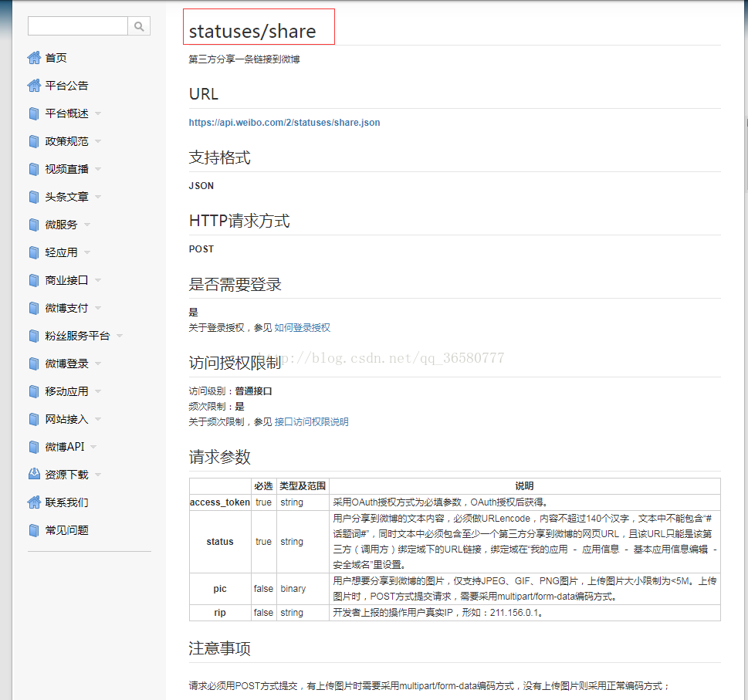This screenshot has height=700, width=748.
Task: Click the status parameter name cell
Action: [220, 542]
